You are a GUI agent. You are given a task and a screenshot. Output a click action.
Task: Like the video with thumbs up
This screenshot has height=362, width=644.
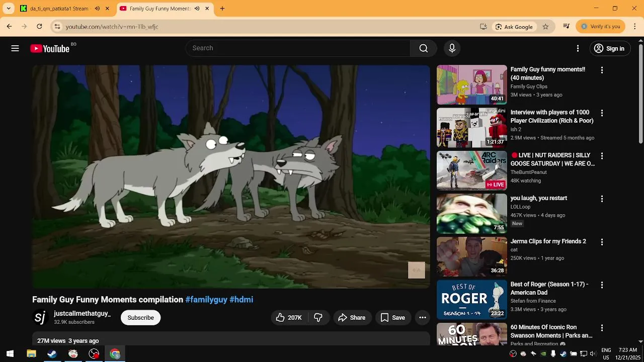(289, 318)
